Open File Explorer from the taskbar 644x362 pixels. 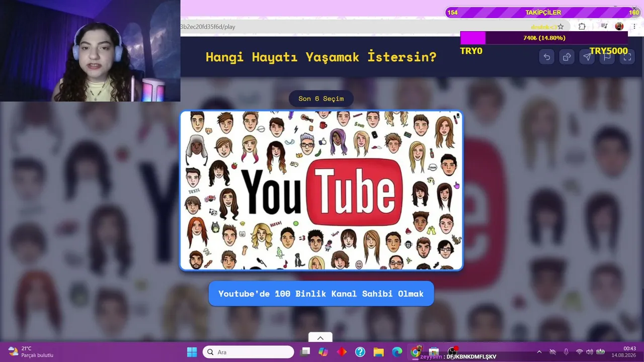[378, 352]
